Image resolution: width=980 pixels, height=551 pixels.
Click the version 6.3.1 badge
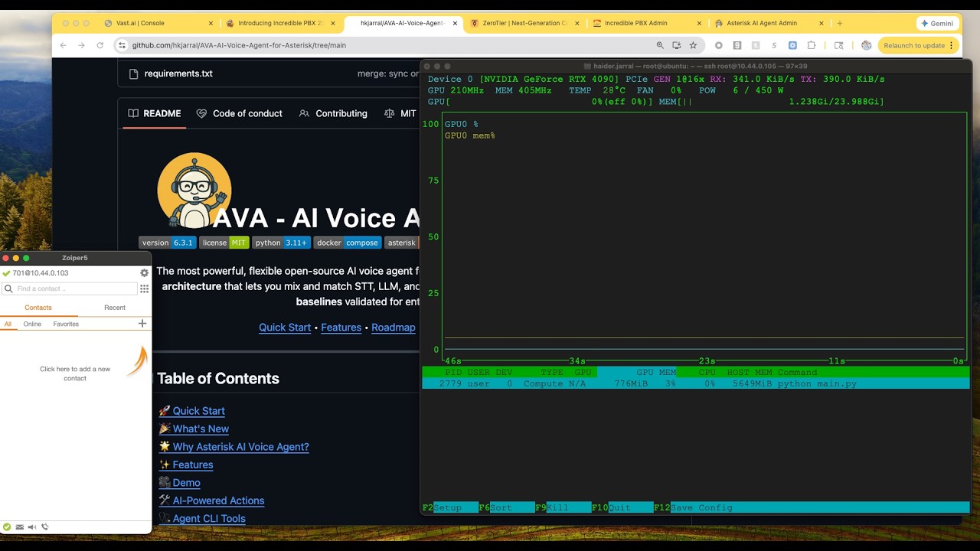[168, 243]
